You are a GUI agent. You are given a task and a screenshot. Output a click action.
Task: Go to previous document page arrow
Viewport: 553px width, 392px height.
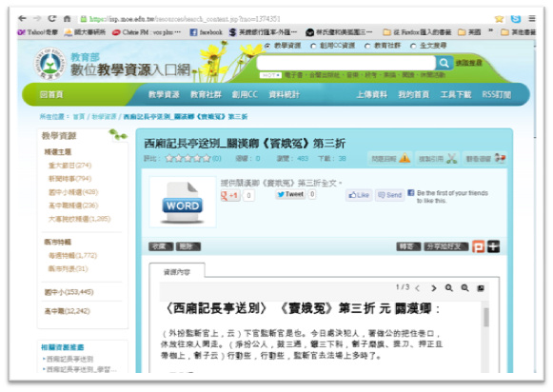[x=418, y=288]
